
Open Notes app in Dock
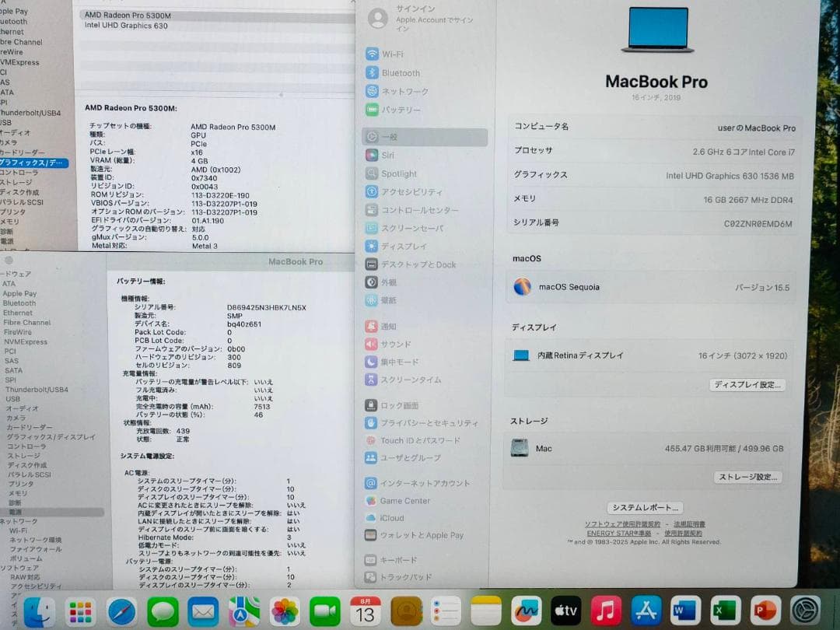pyautogui.click(x=486, y=611)
